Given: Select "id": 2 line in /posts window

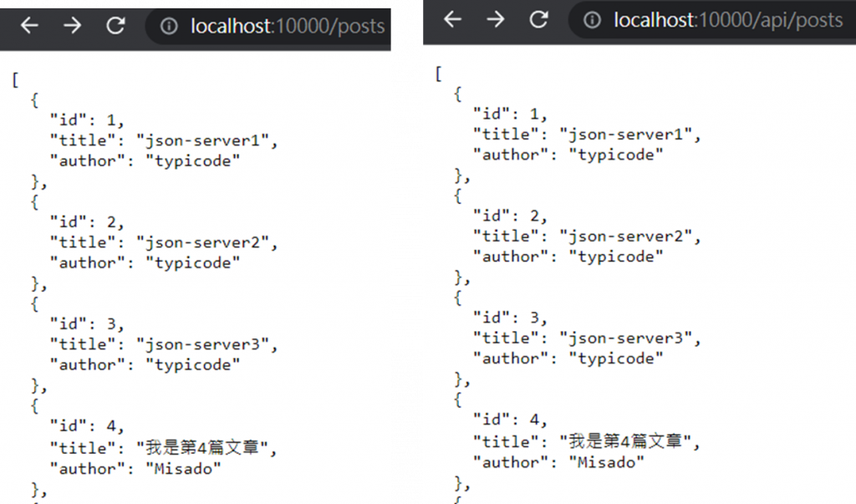Looking at the screenshot, I should [87, 222].
